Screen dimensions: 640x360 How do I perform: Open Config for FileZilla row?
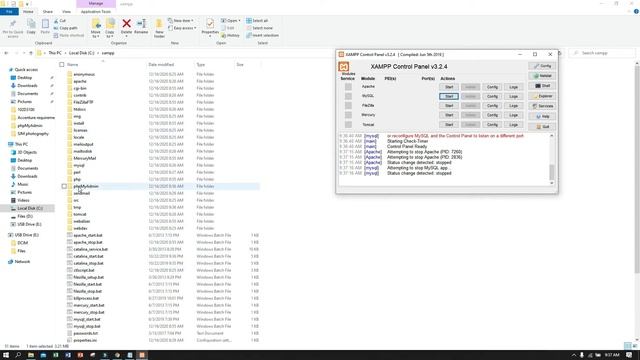click(492, 106)
